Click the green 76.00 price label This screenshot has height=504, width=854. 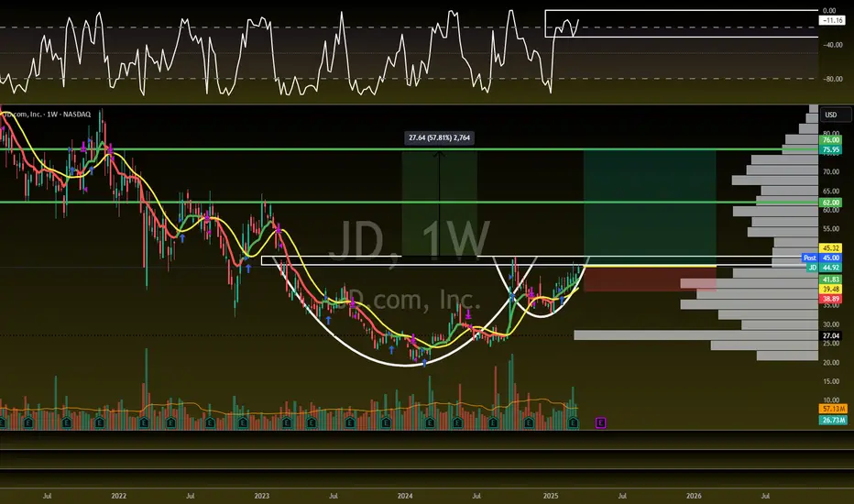tap(830, 140)
